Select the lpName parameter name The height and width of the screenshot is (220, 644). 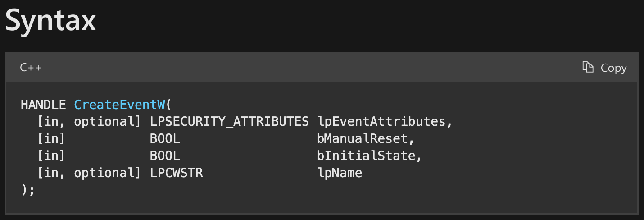(x=340, y=173)
